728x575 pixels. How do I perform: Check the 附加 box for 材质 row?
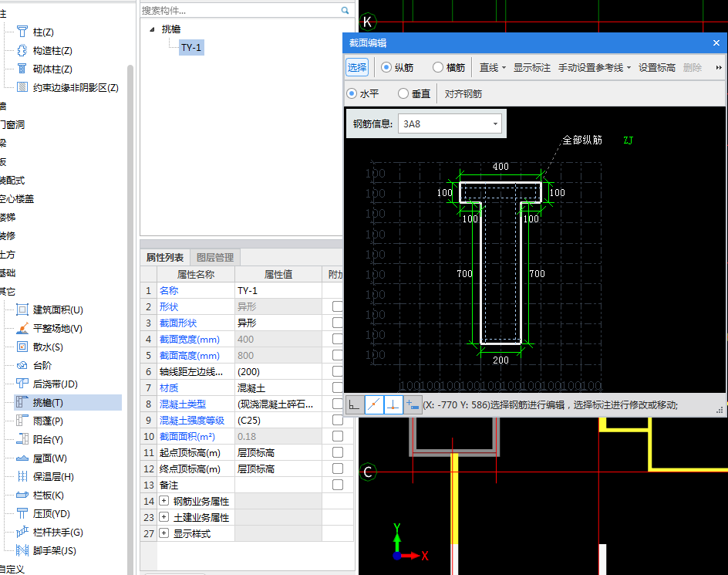tap(338, 387)
